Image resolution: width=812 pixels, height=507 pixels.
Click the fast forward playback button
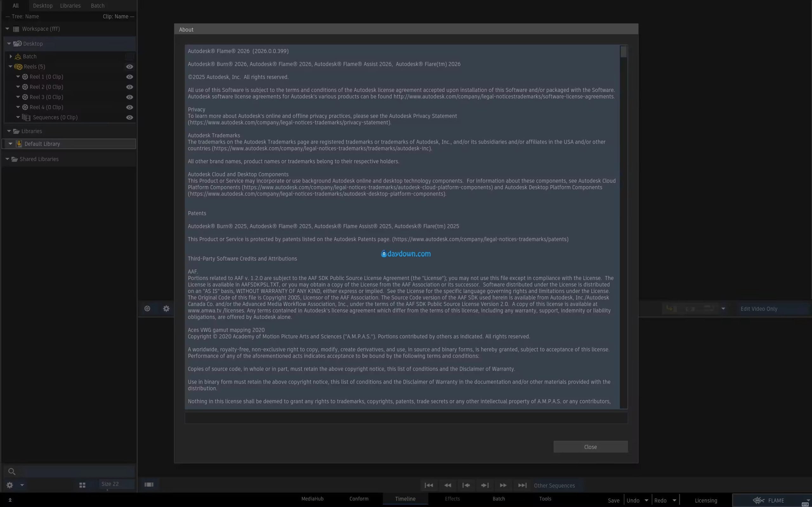click(x=503, y=485)
